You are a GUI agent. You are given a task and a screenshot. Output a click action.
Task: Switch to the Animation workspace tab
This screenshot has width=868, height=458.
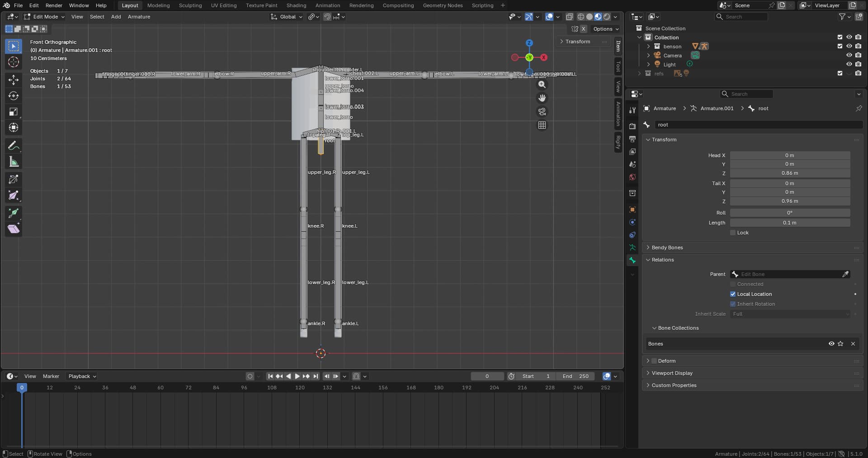tap(327, 5)
